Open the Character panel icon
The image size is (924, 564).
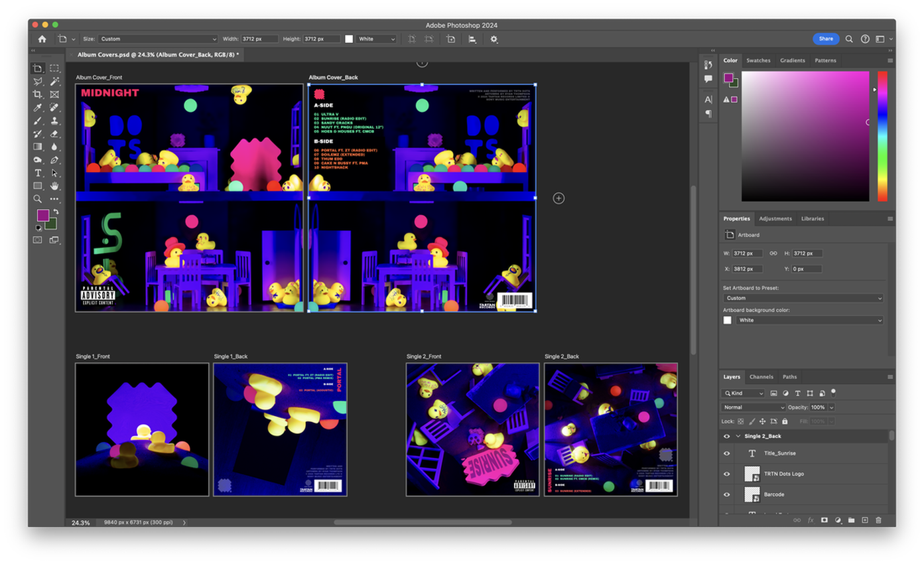(708, 100)
